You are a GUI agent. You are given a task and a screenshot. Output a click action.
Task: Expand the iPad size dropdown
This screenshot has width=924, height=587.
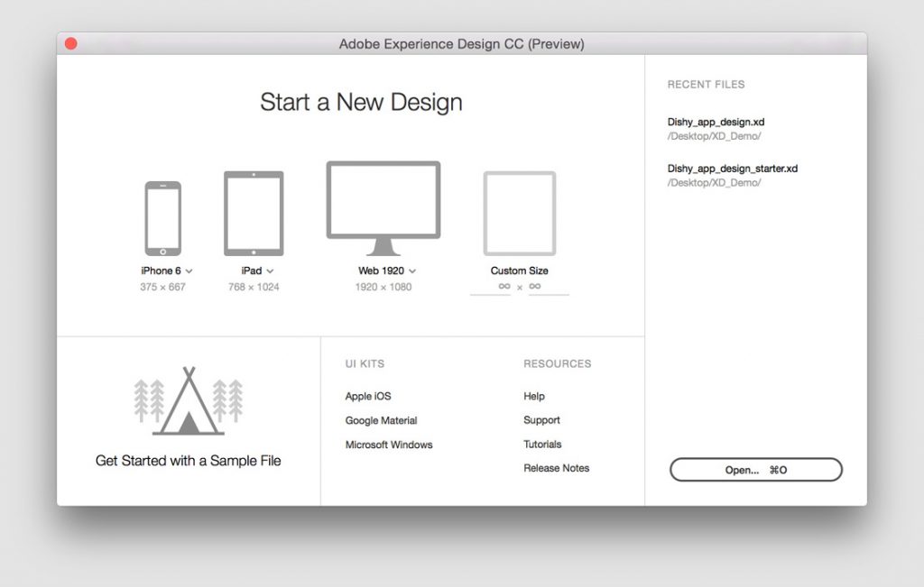(x=270, y=271)
